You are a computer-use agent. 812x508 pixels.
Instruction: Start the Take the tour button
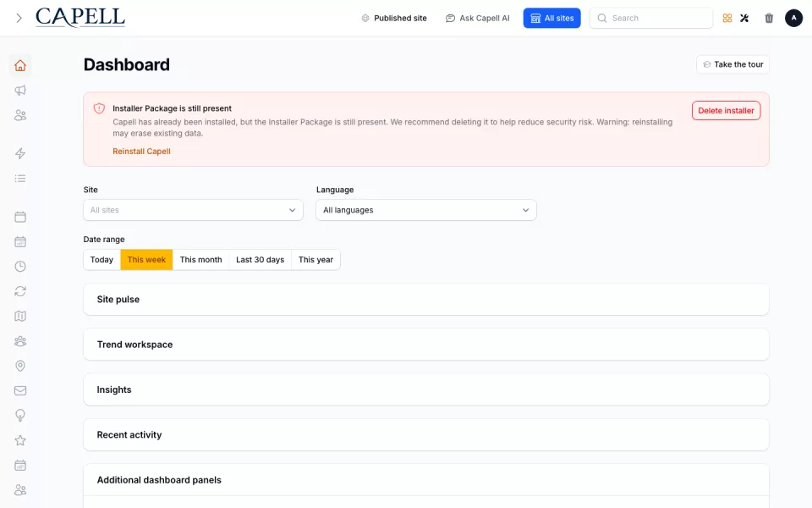732,64
